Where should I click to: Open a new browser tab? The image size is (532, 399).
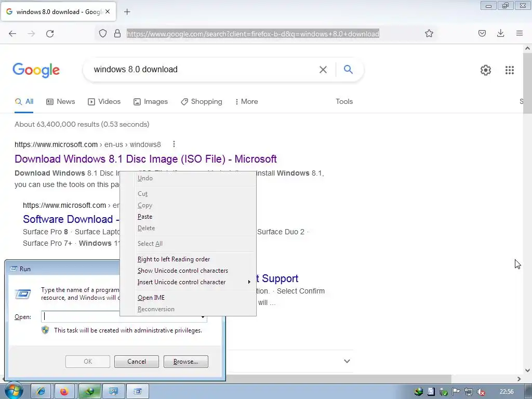point(127,12)
